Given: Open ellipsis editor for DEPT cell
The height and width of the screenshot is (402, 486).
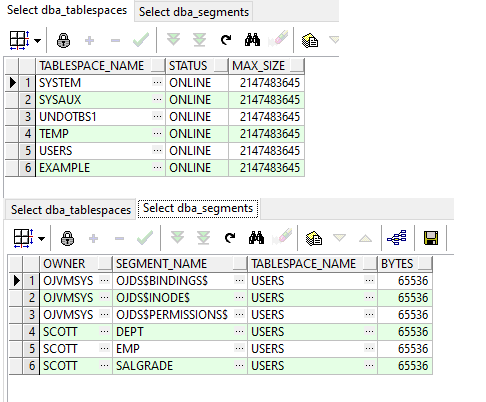Looking at the screenshot, I should coord(239,332).
